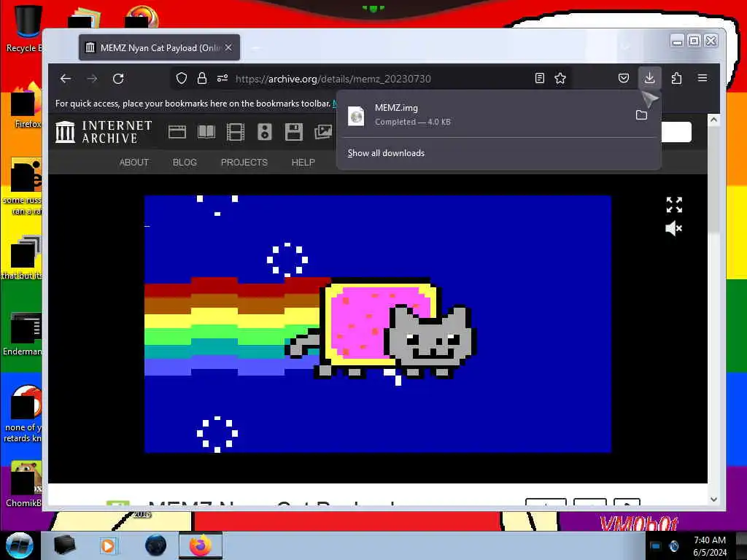Click the page scrollbar down arrow
Viewport: 747px width, 560px height.
point(713,499)
